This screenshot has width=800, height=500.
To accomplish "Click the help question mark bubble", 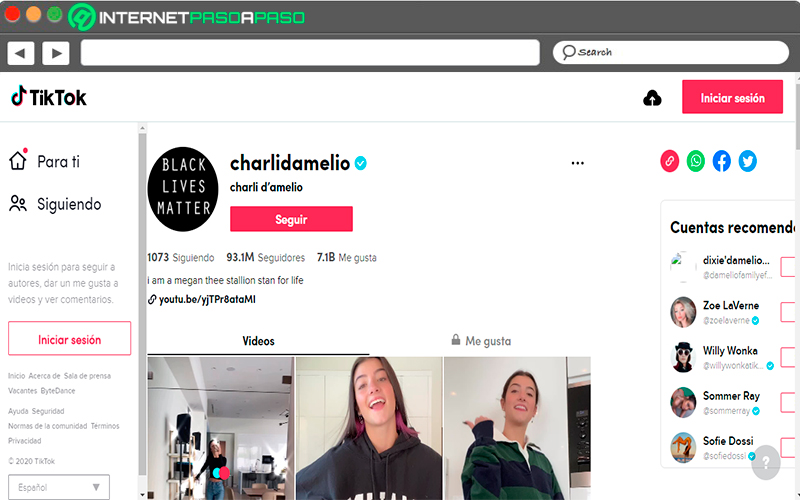I will coord(766,462).
